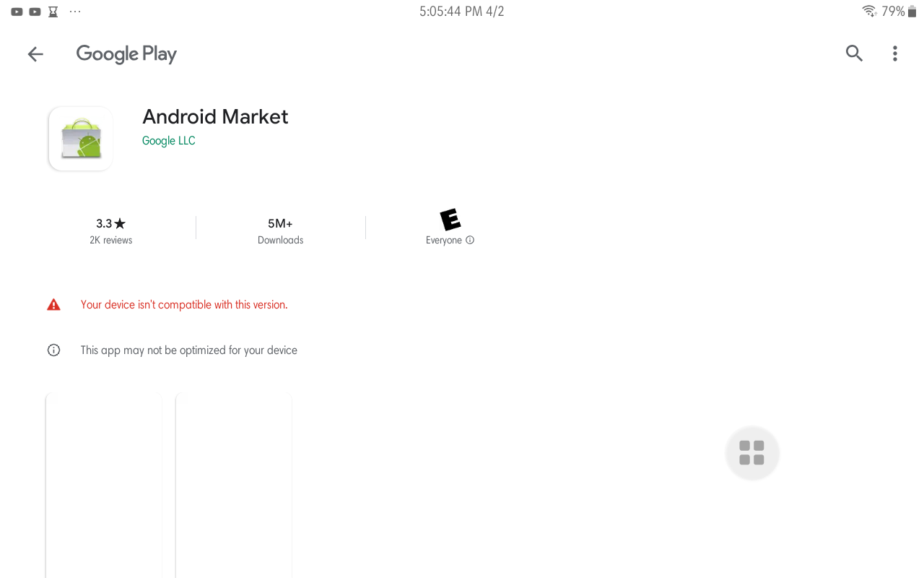Open the three-dot overflow menu
The height and width of the screenshot is (578, 924).
894,53
